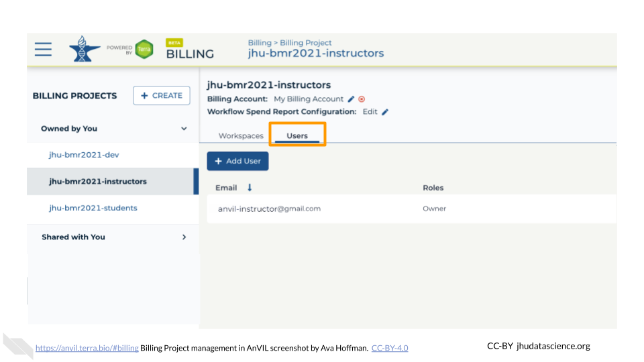This screenshot has height=362, width=644.
Task: Remove billing account with red X icon
Action: click(362, 99)
